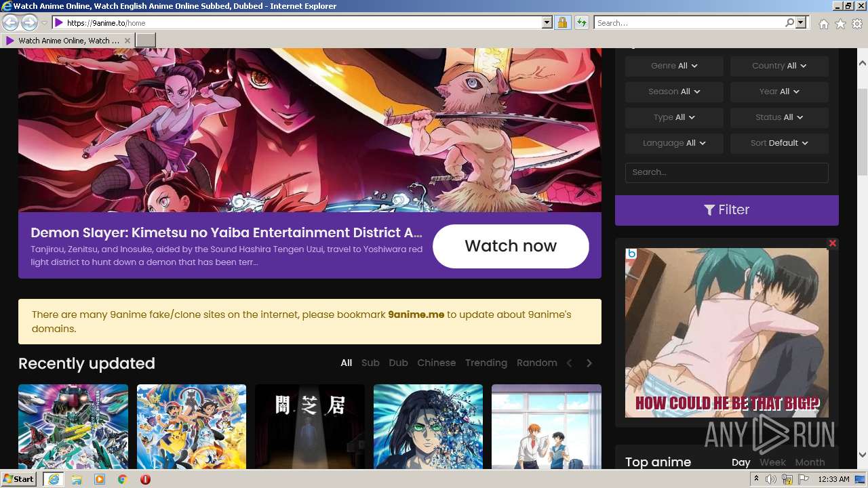This screenshot has width=868, height=488.
Task: Open the IE Home icon
Action: (x=823, y=24)
